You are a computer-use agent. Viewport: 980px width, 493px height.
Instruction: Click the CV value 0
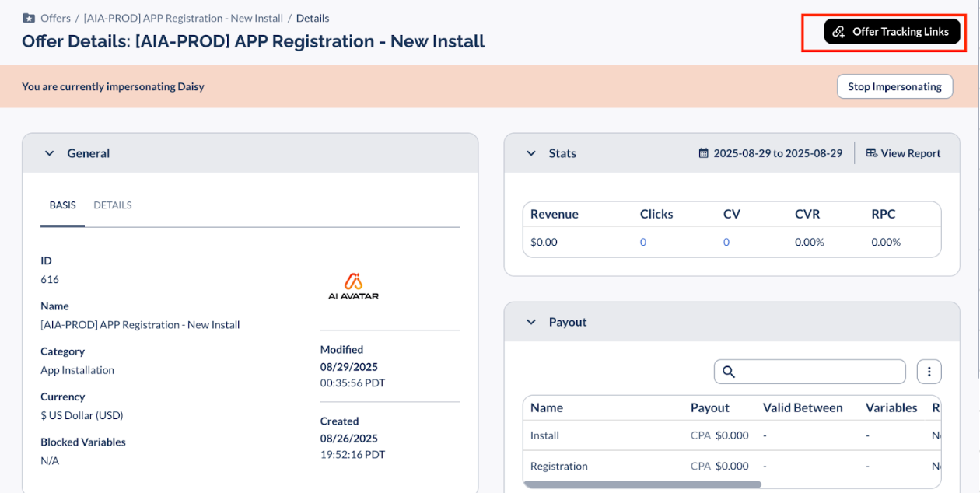[726, 242]
